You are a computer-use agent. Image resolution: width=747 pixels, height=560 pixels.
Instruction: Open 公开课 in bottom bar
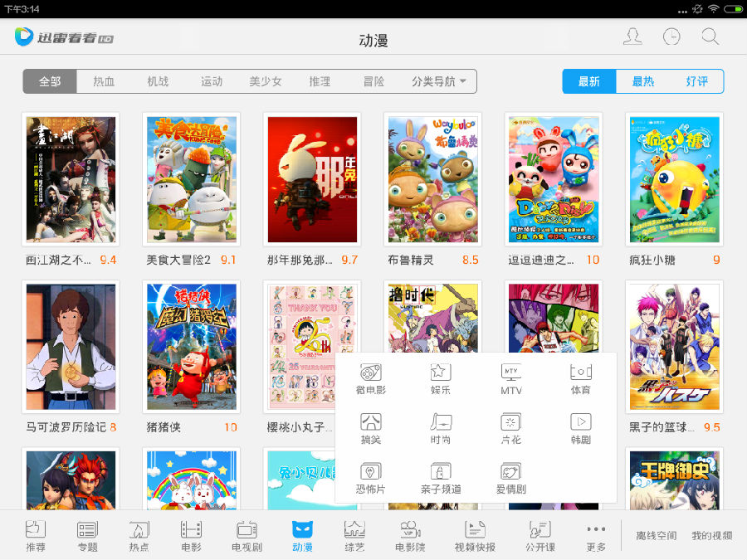coord(540,536)
